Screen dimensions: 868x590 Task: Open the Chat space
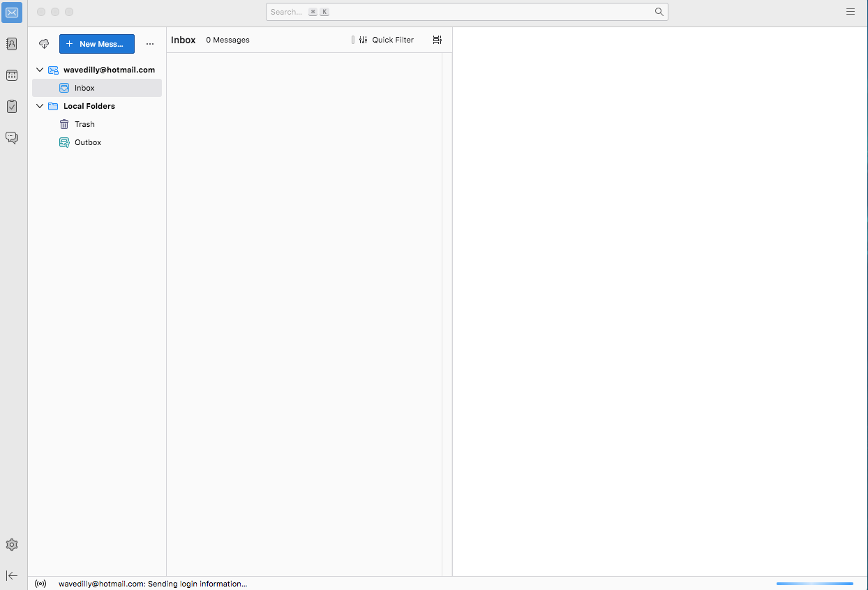click(x=12, y=138)
